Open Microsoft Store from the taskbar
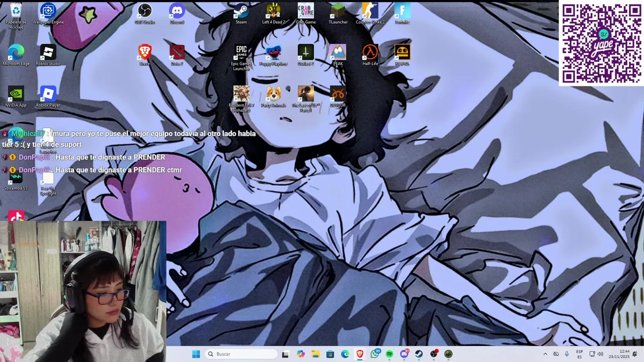The image size is (644, 362). pos(330,354)
